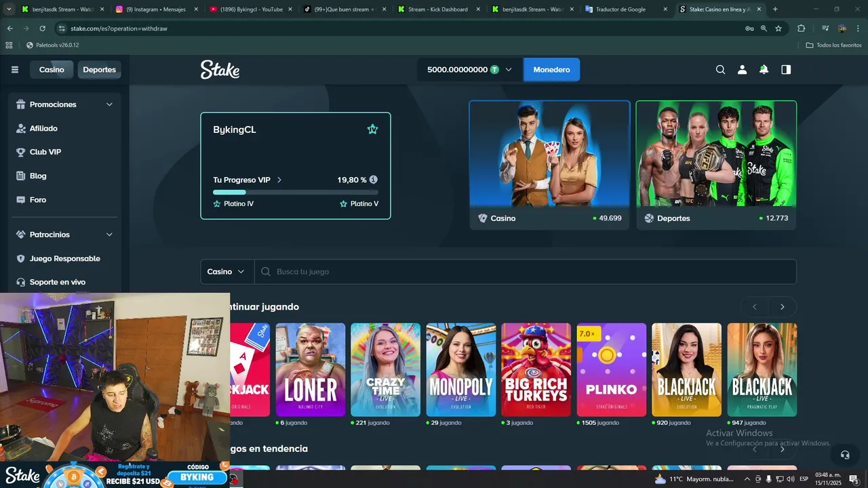The image size is (868, 488).
Task: Click VIP progress info icon beside 19,80 %
Action: 374,180
